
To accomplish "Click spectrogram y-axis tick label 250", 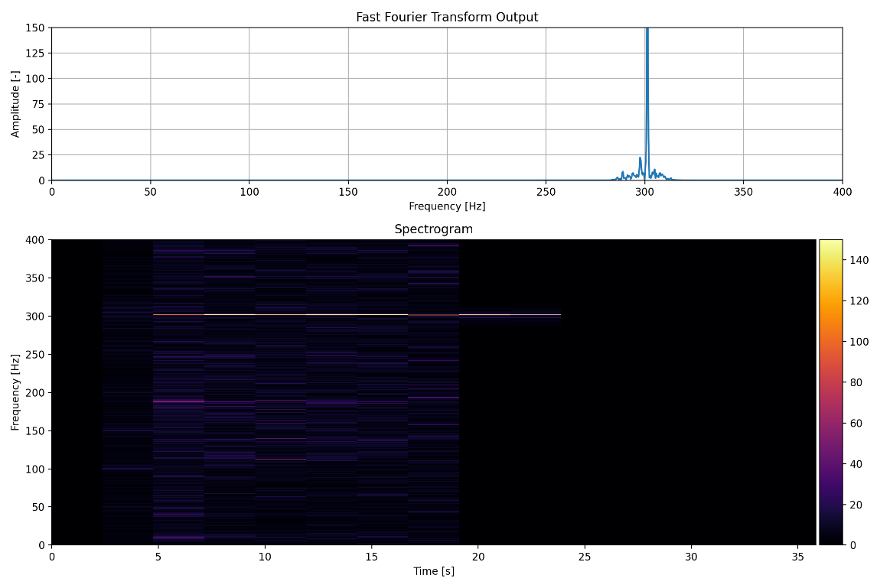I will 35,354.
